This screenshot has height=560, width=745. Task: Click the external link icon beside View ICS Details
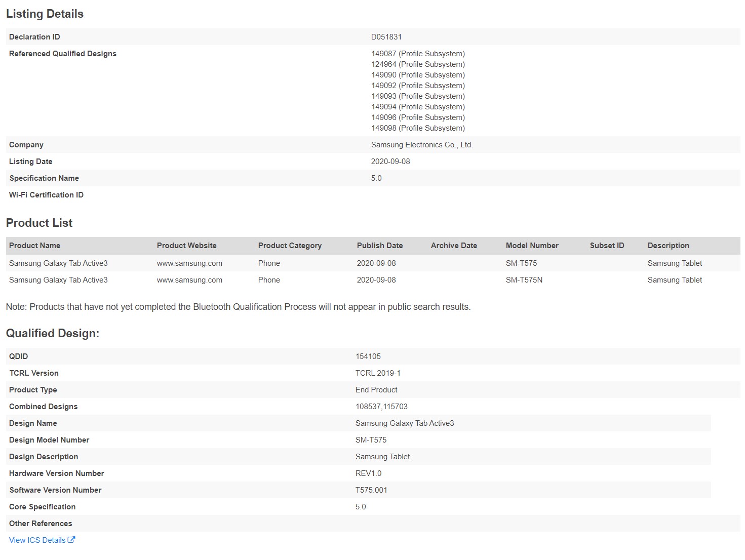(71, 540)
